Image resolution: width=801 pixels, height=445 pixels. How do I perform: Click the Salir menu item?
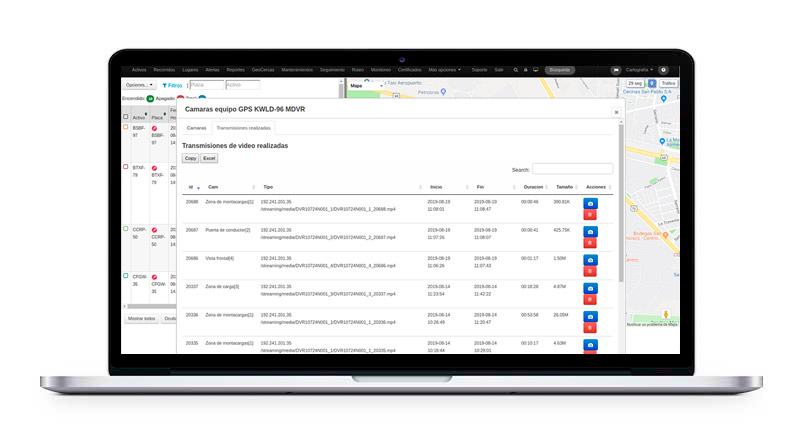coord(499,70)
